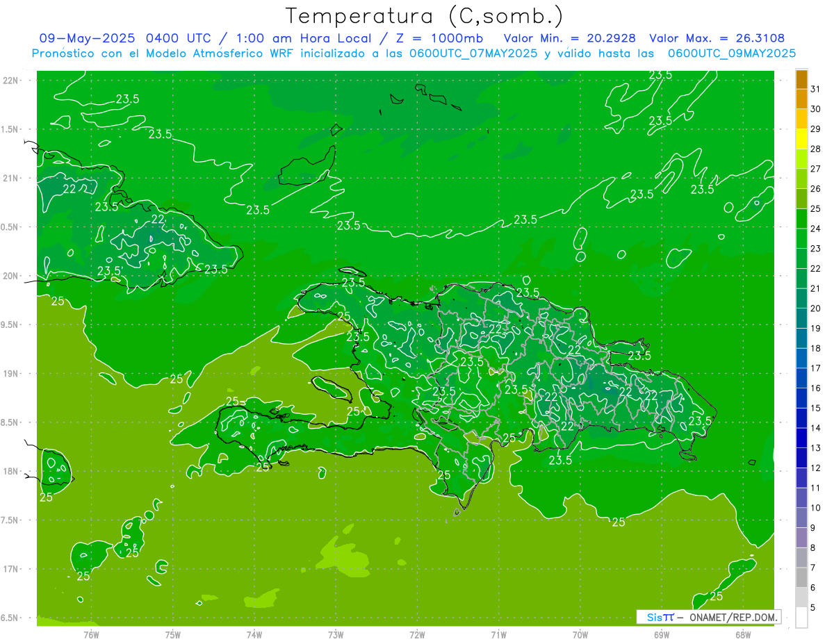Click the 21N latitude axis label
This screenshot has height=644, width=834.
point(12,178)
